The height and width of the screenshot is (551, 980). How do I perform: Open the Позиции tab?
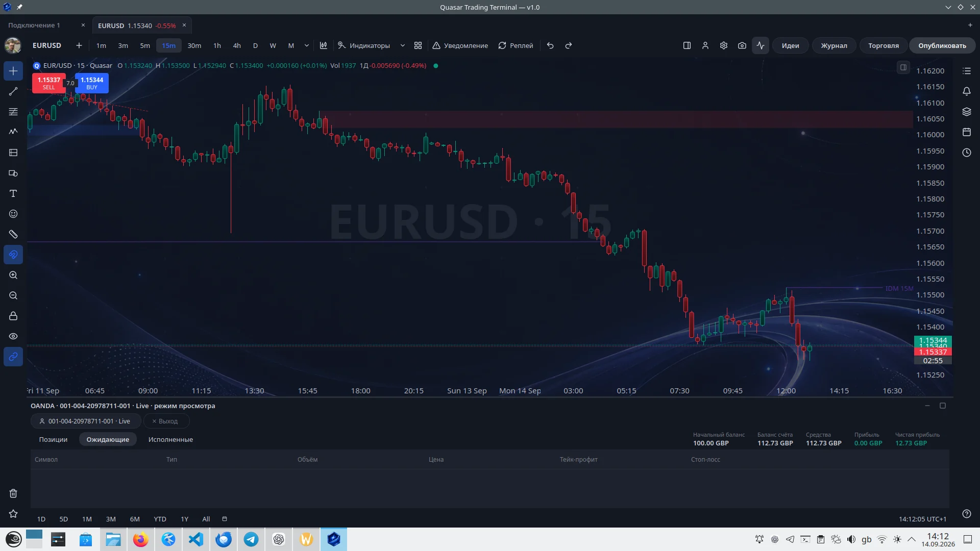tap(53, 439)
